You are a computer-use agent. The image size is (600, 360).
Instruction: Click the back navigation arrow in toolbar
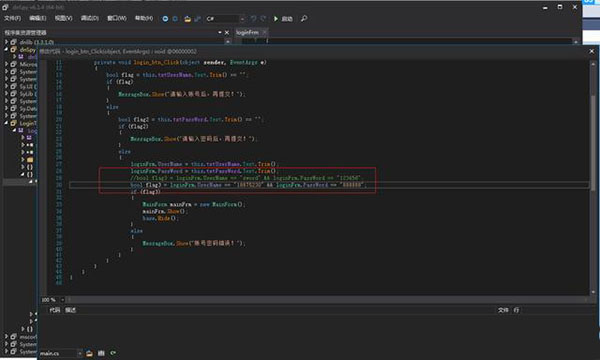[x=165, y=19]
